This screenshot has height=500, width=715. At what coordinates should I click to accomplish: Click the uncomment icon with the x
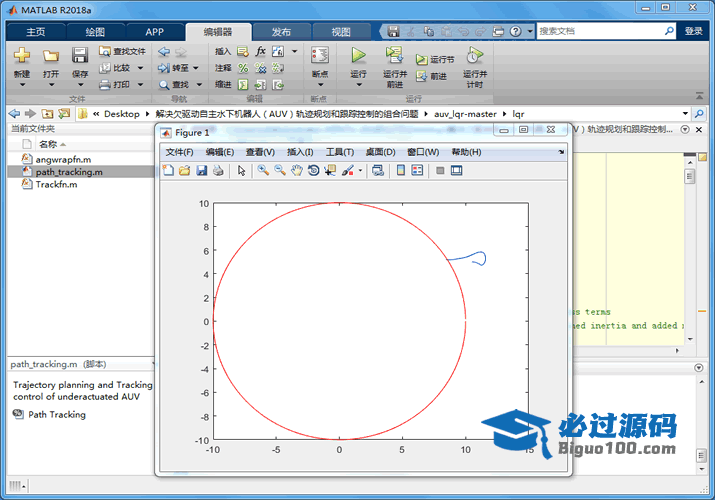tap(260, 68)
